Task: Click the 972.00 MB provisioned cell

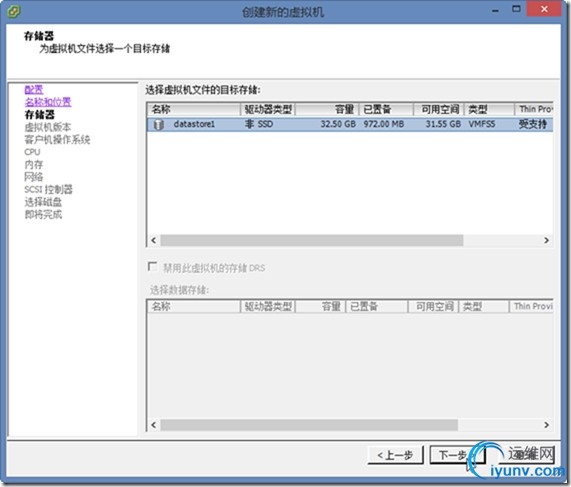Action: [x=384, y=124]
